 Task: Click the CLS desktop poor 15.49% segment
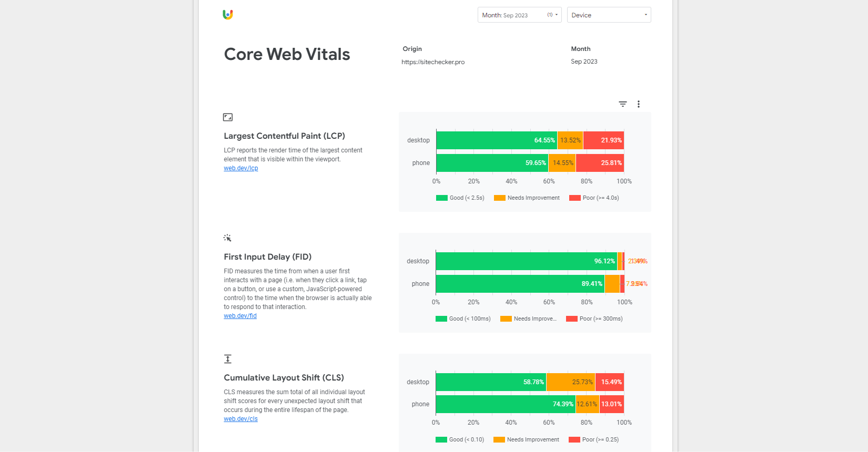click(610, 382)
